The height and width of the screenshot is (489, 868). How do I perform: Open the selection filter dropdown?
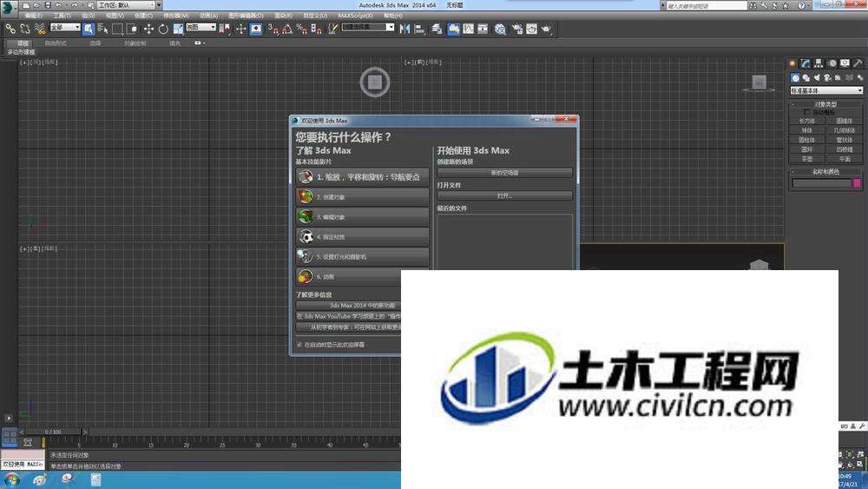(x=65, y=27)
